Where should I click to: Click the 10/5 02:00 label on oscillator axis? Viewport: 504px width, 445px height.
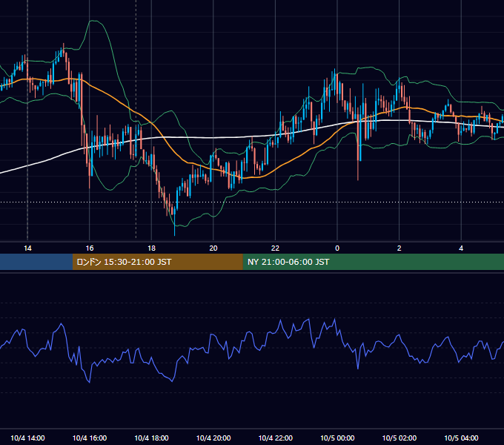399,438
